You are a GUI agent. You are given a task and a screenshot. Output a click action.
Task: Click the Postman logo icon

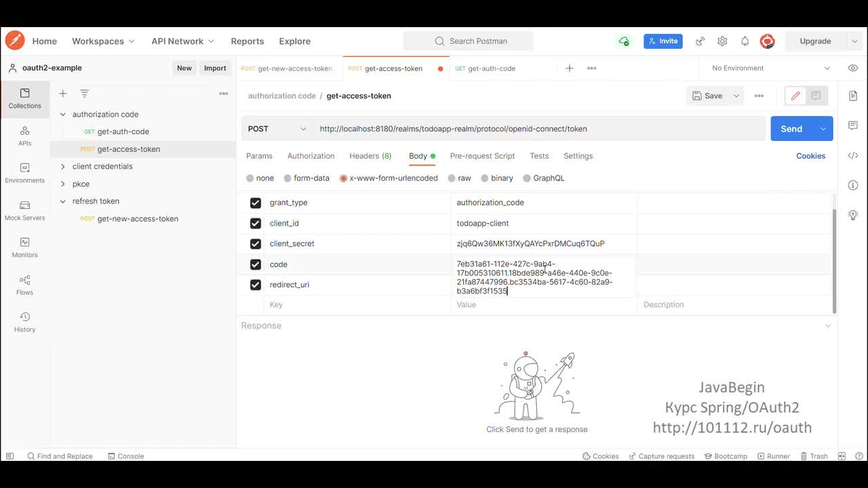pos(15,41)
